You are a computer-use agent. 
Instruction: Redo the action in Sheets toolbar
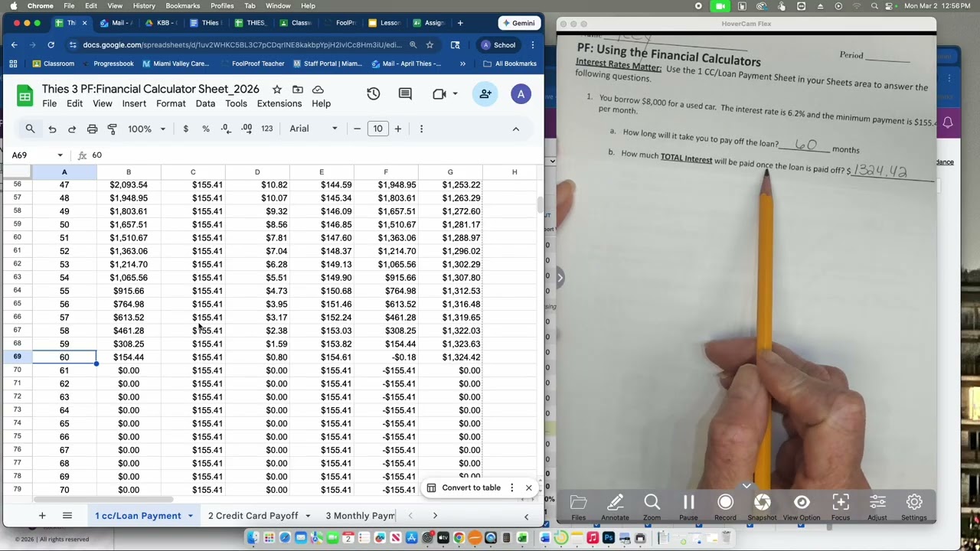pos(72,129)
